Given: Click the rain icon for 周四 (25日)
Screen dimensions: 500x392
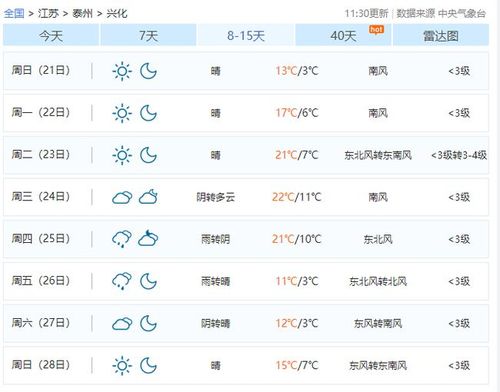Looking at the screenshot, I should (122, 239).
